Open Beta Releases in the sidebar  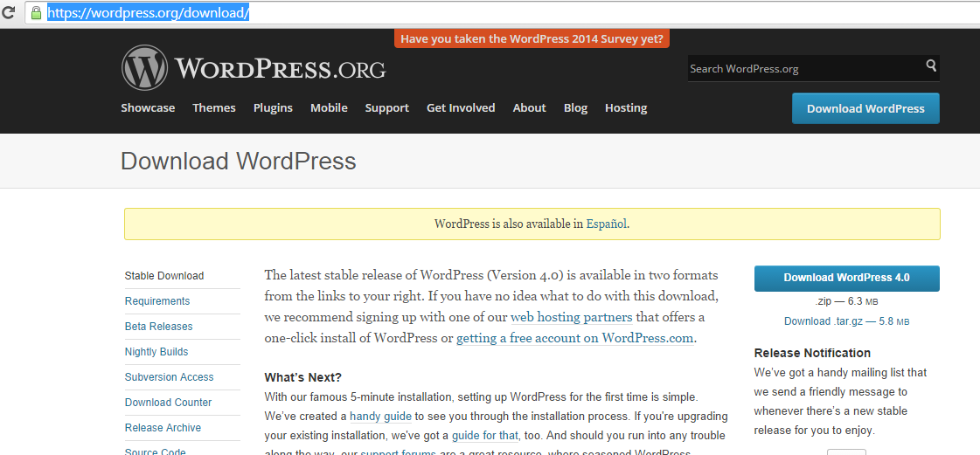[159, 327]
